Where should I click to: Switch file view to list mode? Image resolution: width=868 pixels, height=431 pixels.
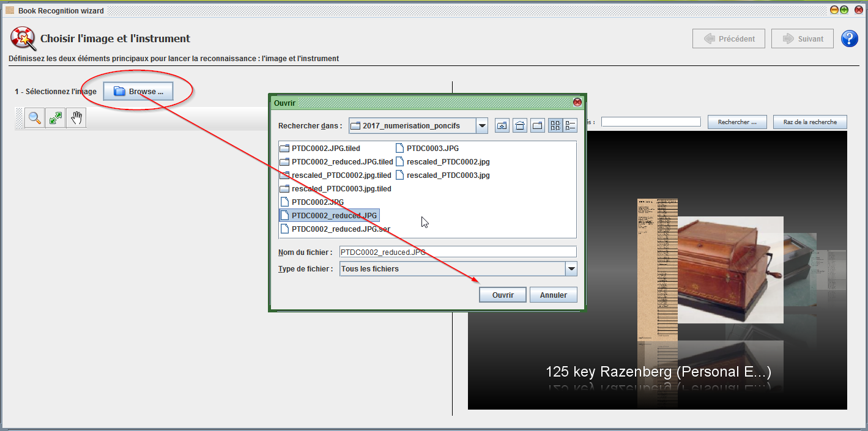pyautogui.click(x=555, y=126)
